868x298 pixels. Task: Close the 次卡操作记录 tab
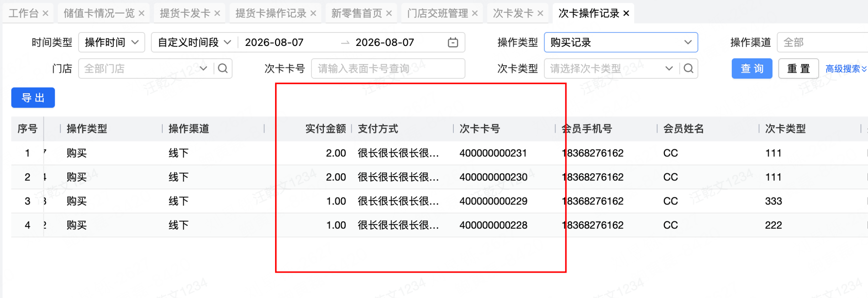click(x=626, y=14)
